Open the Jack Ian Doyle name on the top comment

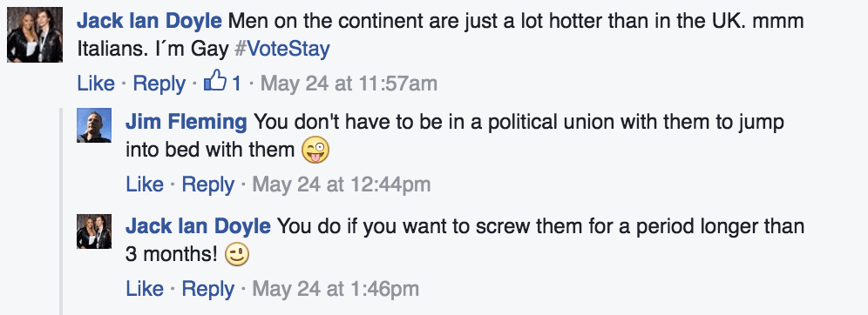(150, 22)
